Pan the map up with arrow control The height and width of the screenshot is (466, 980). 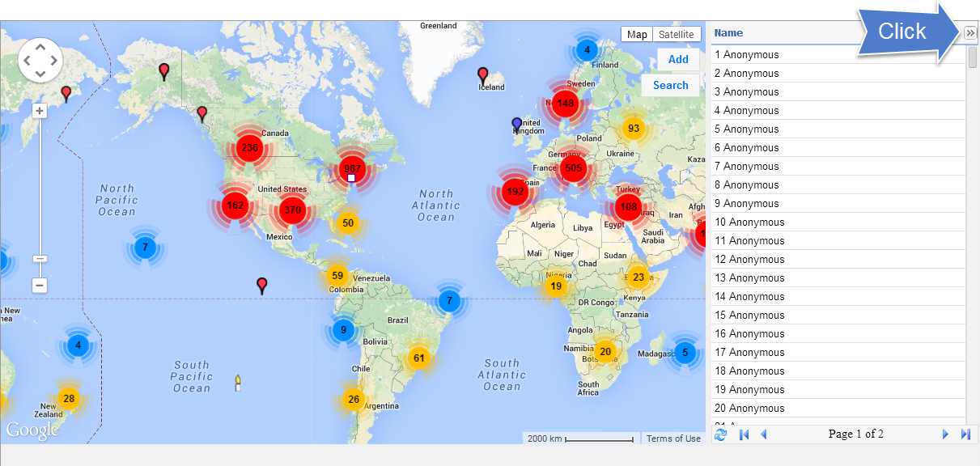pos(40,46)
